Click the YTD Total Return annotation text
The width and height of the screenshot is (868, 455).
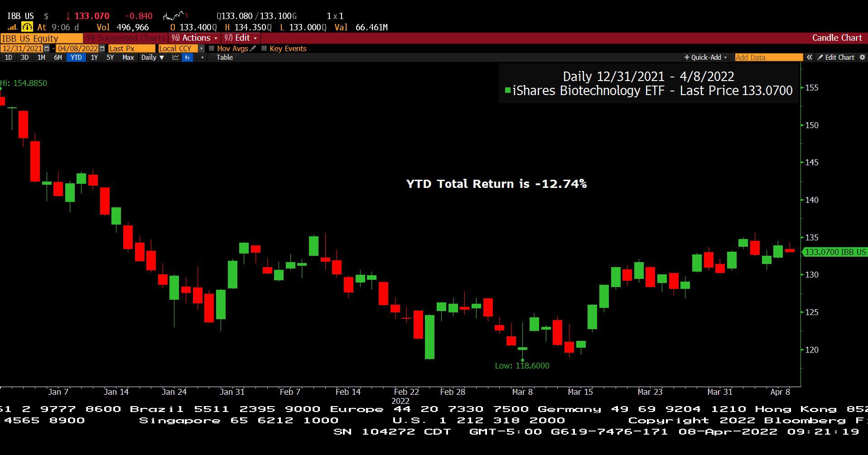coord(497,184)
